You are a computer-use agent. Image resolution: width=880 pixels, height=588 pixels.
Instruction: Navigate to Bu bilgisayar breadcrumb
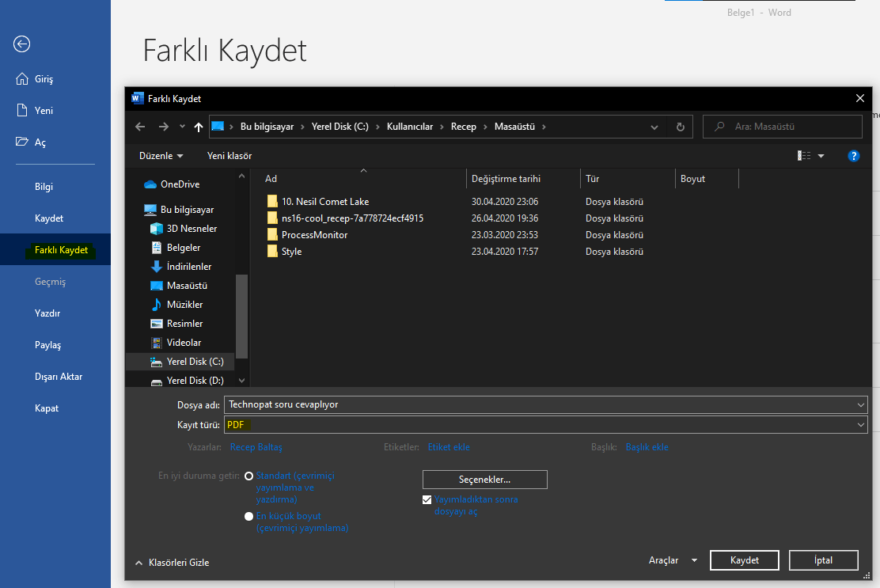267,127
